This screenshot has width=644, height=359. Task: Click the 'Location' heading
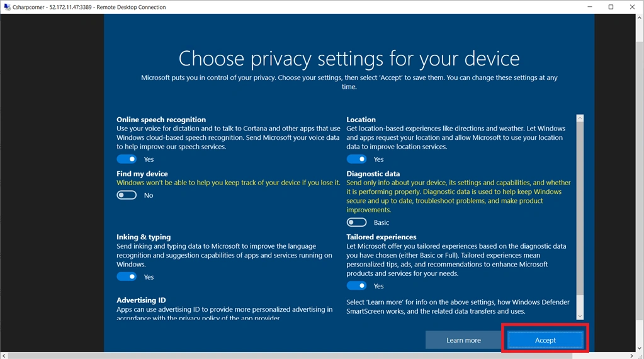pyautogui.click(x=361, y=120)
